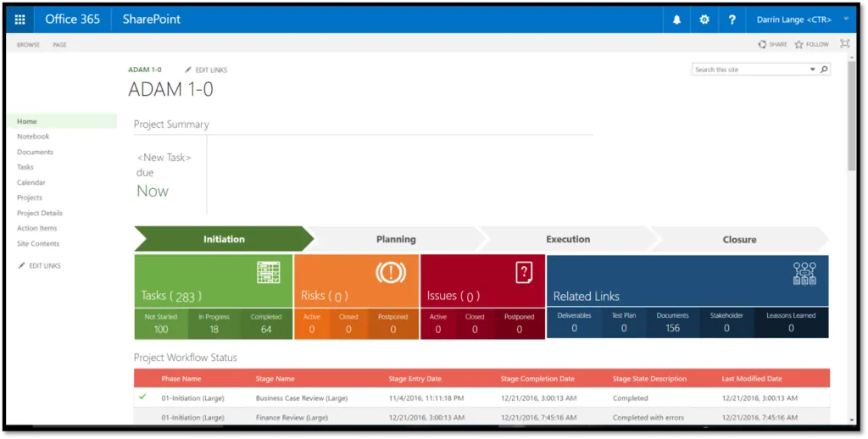Open the PAGE ribbon tab

click(x=60, y=45)
